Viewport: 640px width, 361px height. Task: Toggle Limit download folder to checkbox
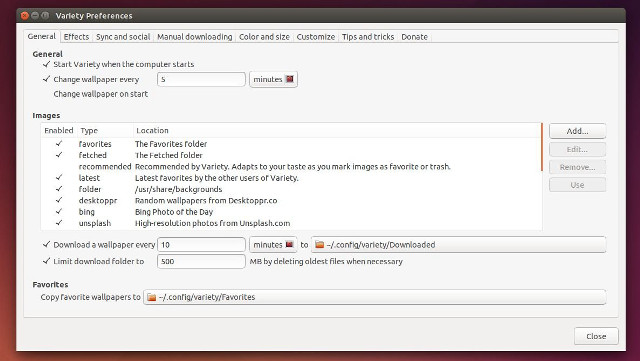[x=47, y=261]
